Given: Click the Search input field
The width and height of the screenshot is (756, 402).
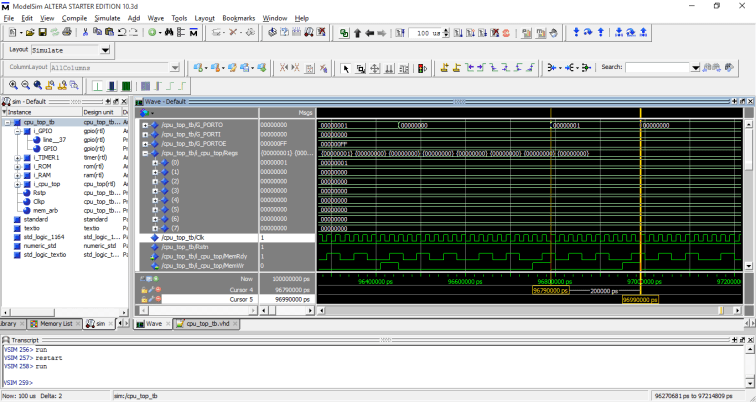Looking at the screenshot, I should [658, 67].
